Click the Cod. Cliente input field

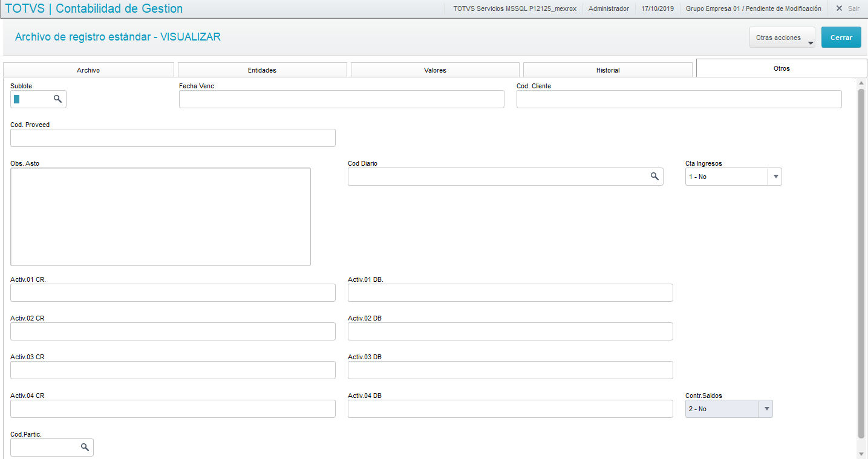[679, 99]
